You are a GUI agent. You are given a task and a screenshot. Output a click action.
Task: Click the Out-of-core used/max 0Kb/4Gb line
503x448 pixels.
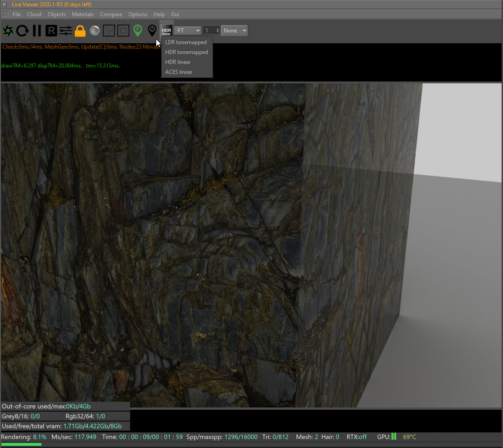46,406
